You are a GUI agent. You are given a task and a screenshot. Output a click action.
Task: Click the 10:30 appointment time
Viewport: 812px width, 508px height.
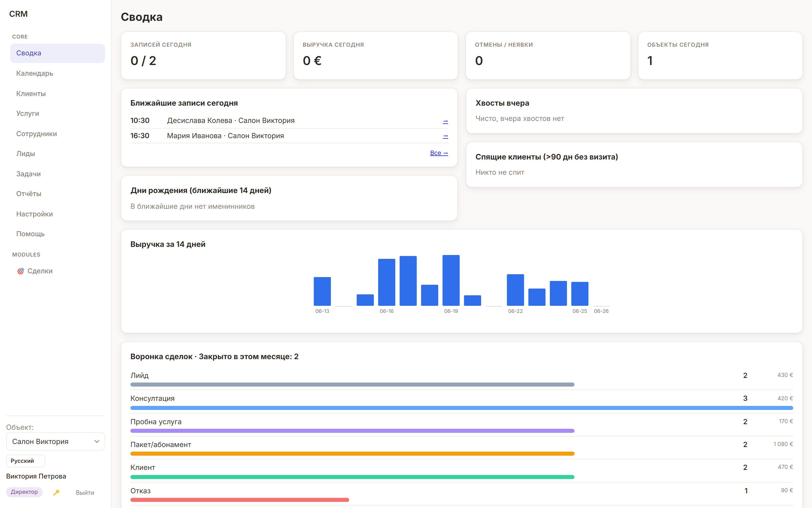pyautogui.click(x=140, y=121)
